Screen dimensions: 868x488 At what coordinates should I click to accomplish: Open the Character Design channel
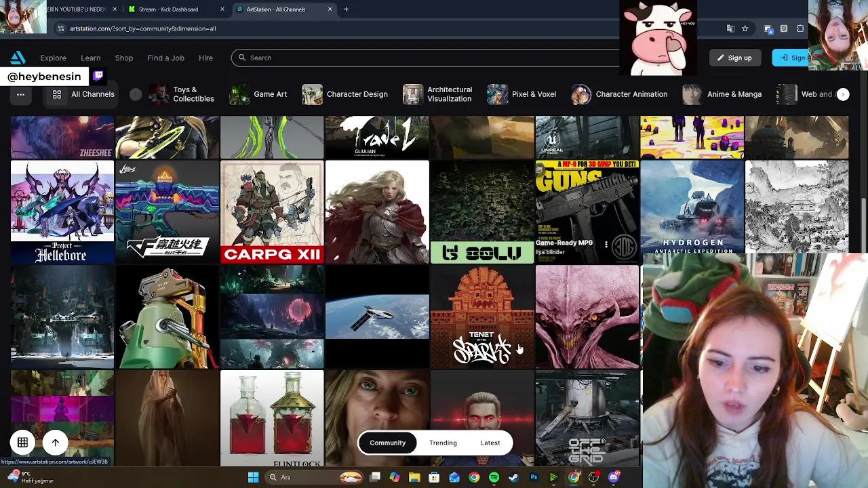pos(345,94)
